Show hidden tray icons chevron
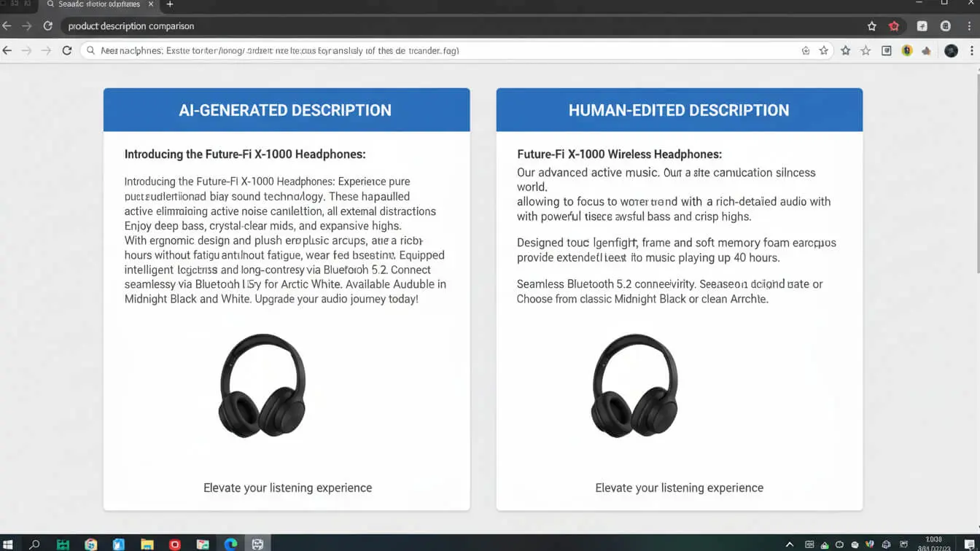Screen dimensions: 980x551 (x=790, y=544)
